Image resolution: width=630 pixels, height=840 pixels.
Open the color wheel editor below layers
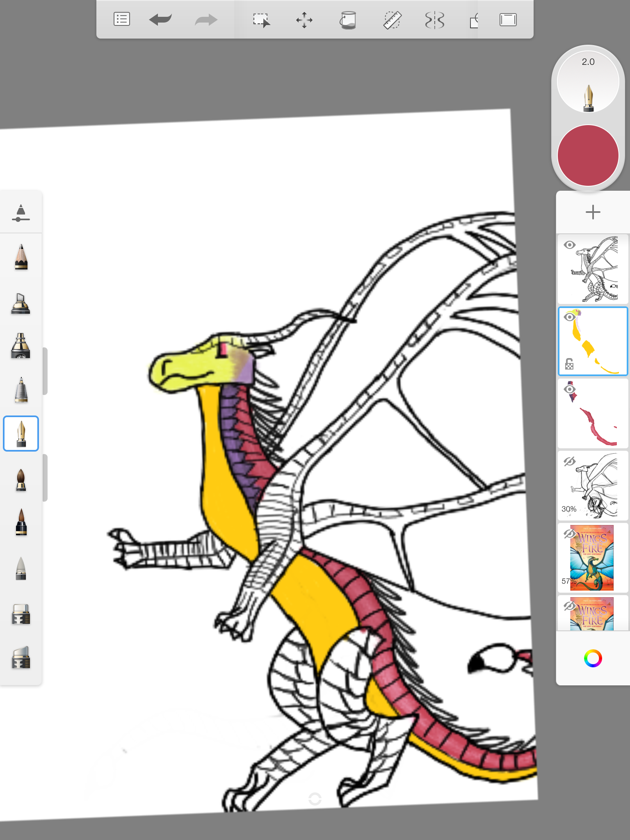593,659
